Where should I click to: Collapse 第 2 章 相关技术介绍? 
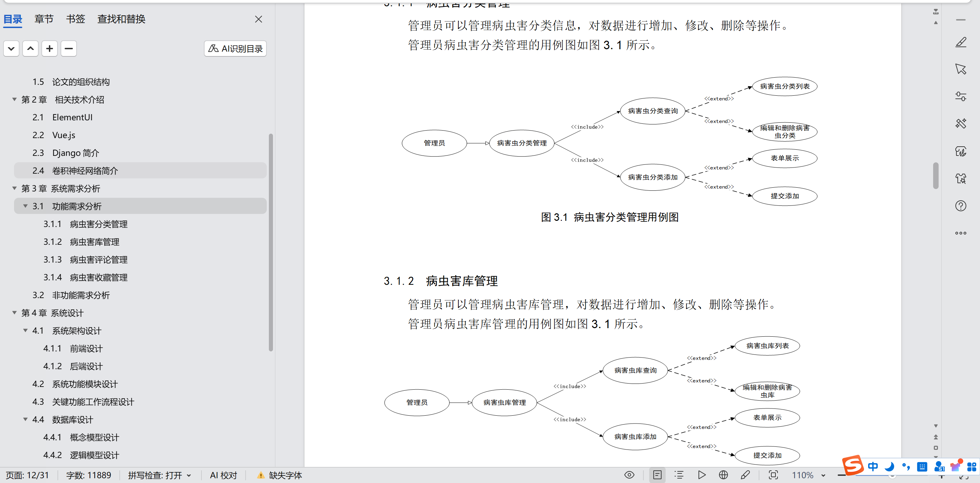(14, 100)
